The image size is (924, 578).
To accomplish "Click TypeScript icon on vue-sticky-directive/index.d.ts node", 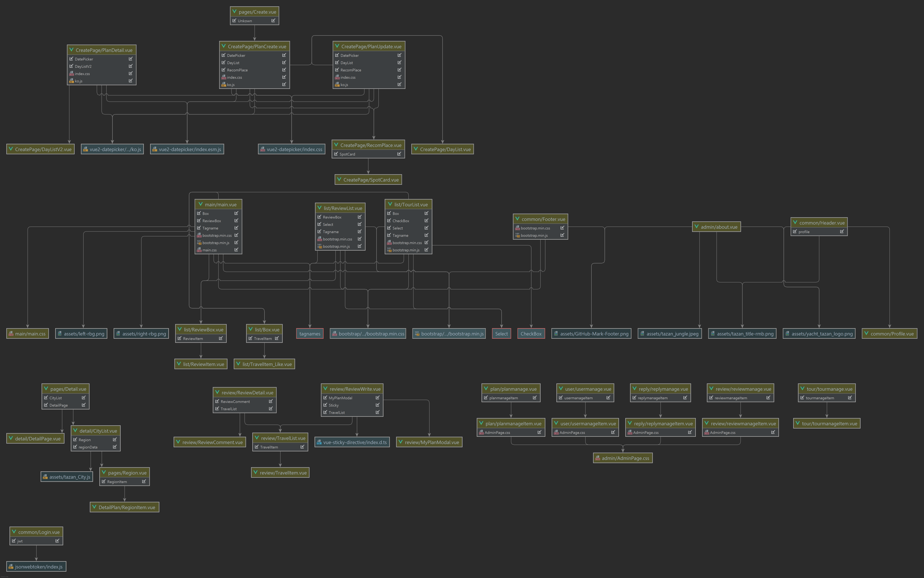I will tap(319, 442).
